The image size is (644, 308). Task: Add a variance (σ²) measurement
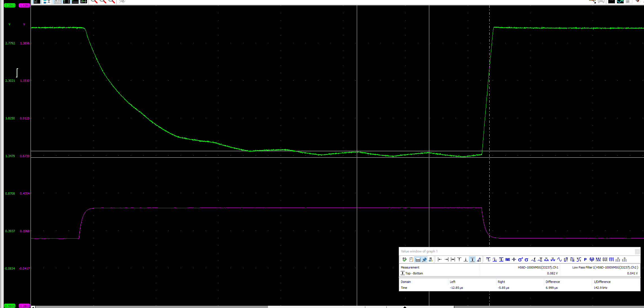pos(521,259)
